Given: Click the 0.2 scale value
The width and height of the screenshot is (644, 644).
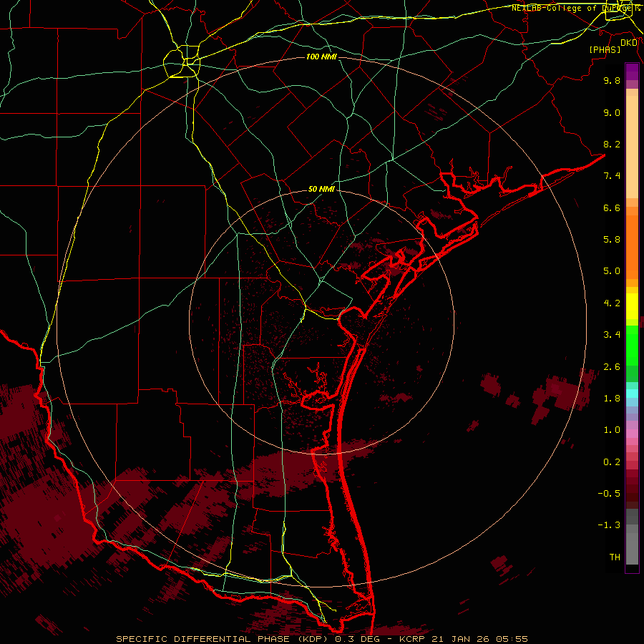Looking at the screenshot, I should 612,462.
